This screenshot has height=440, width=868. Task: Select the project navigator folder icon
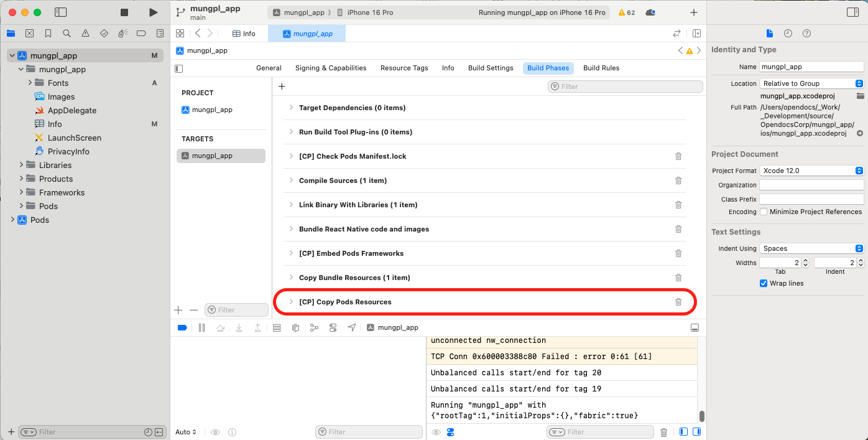click(11, 34)
